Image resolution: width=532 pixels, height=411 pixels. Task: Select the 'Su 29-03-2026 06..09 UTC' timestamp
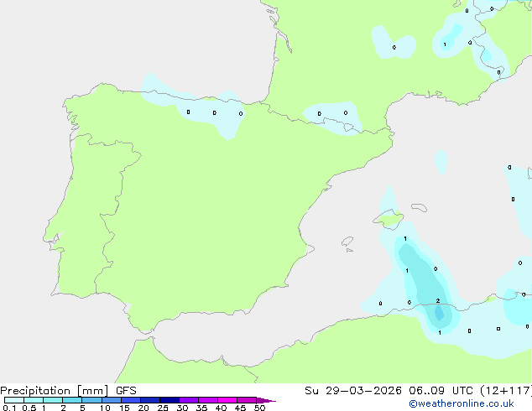(x=389, y=391)
